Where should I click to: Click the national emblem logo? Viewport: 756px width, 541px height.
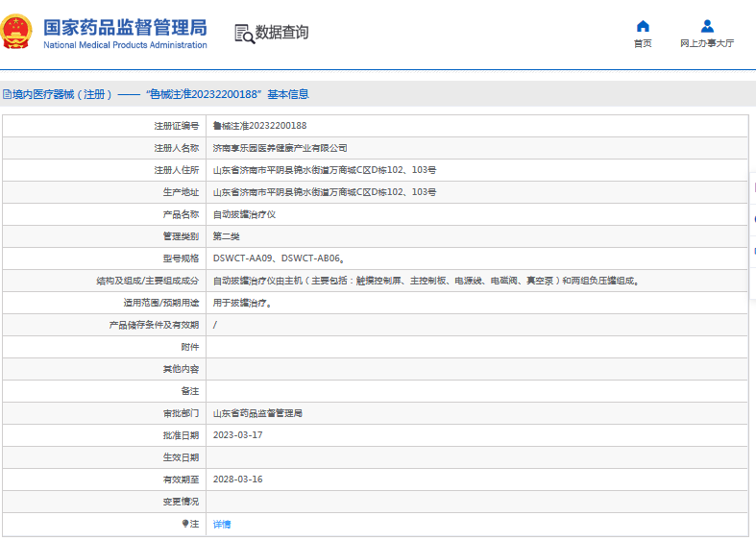(16, 32)
